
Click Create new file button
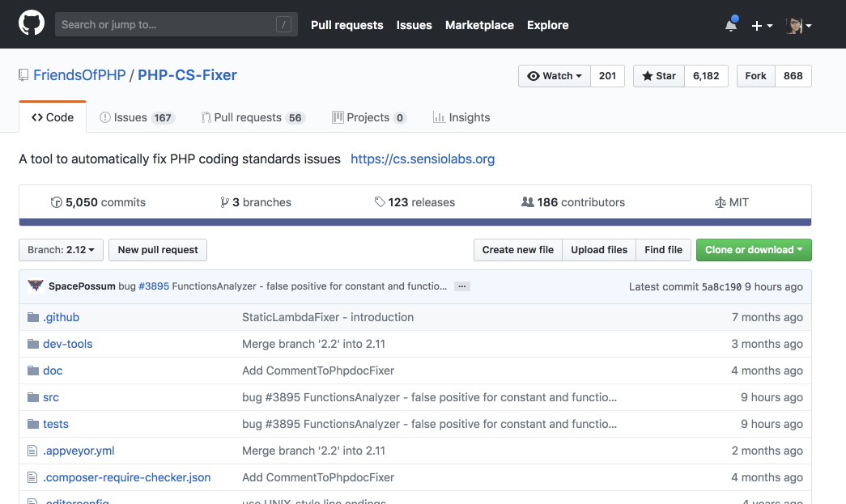coord(518,250)
